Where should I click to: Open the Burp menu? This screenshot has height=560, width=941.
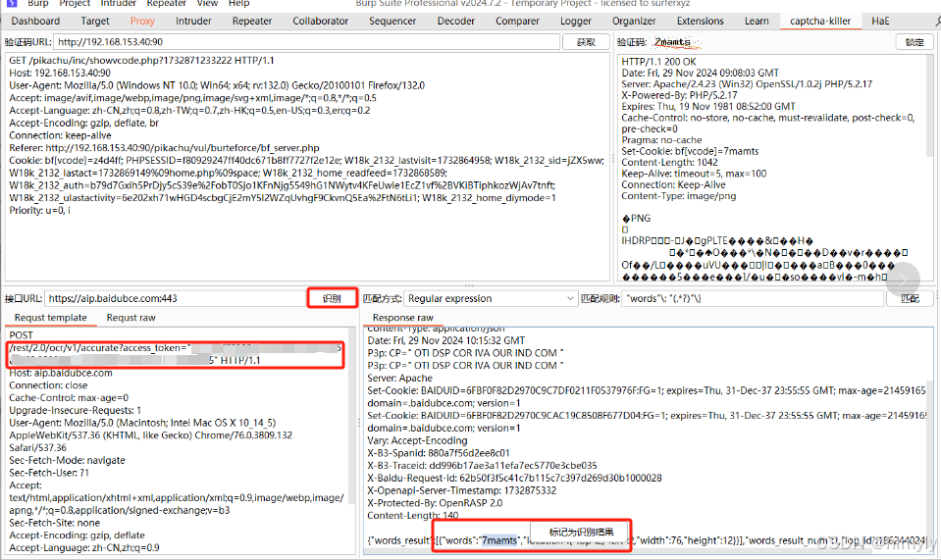(x=38, y=3)
